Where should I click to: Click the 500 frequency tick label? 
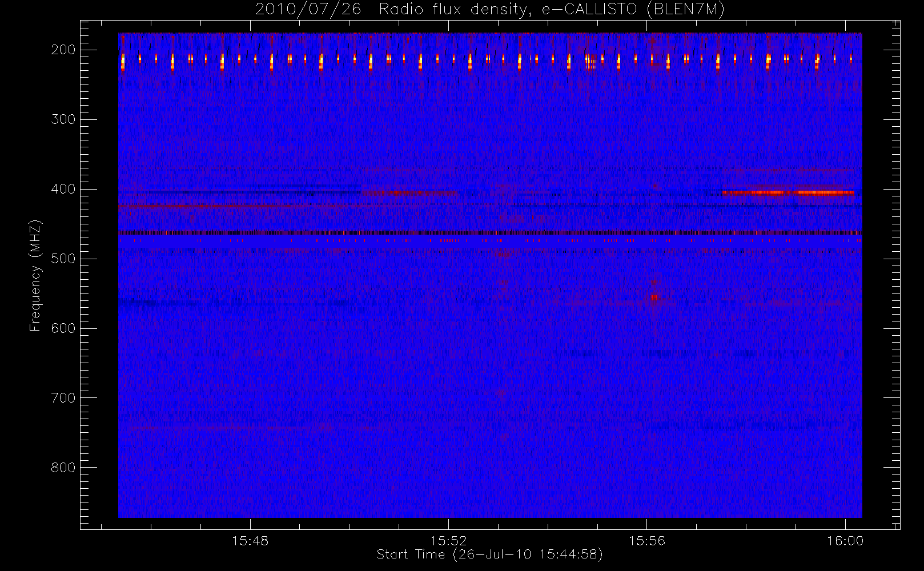[x=63, y=259]
